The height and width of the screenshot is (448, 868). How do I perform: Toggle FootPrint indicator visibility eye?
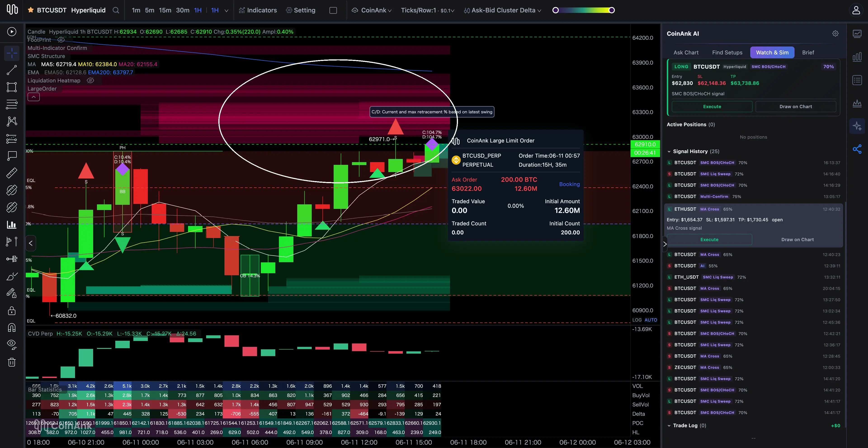(x=61, y=40)
